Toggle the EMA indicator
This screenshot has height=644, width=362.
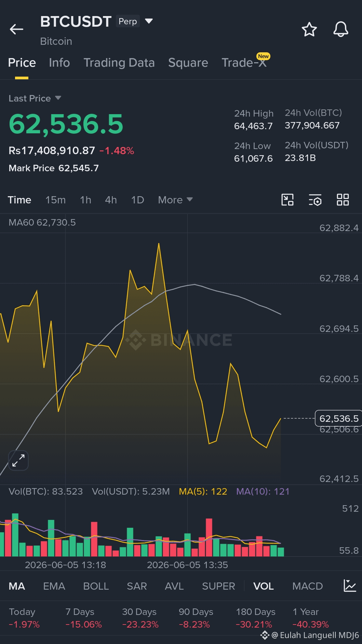(54, 586)
